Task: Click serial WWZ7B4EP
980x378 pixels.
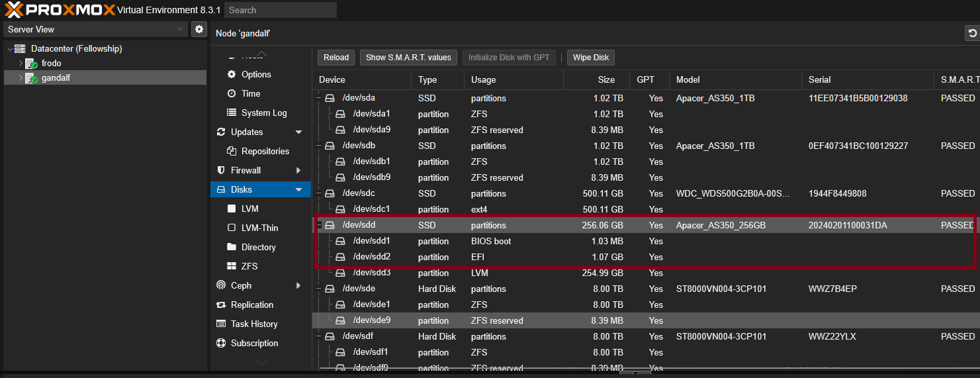Action: click(832, 289)
